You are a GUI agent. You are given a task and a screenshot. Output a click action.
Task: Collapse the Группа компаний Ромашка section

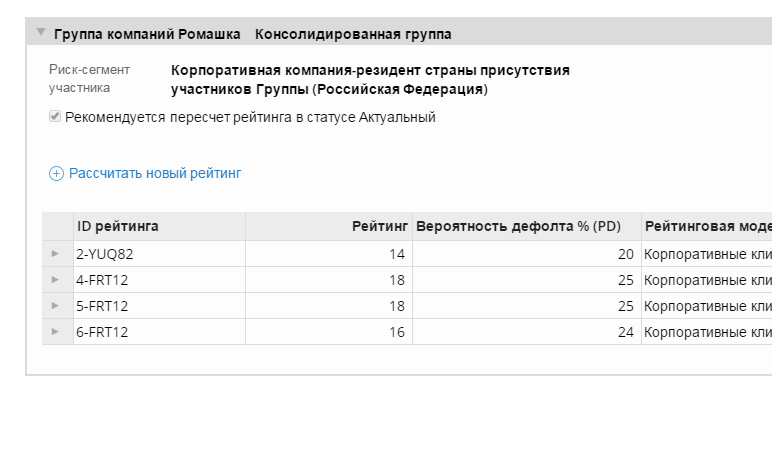[x=41, y=32]
